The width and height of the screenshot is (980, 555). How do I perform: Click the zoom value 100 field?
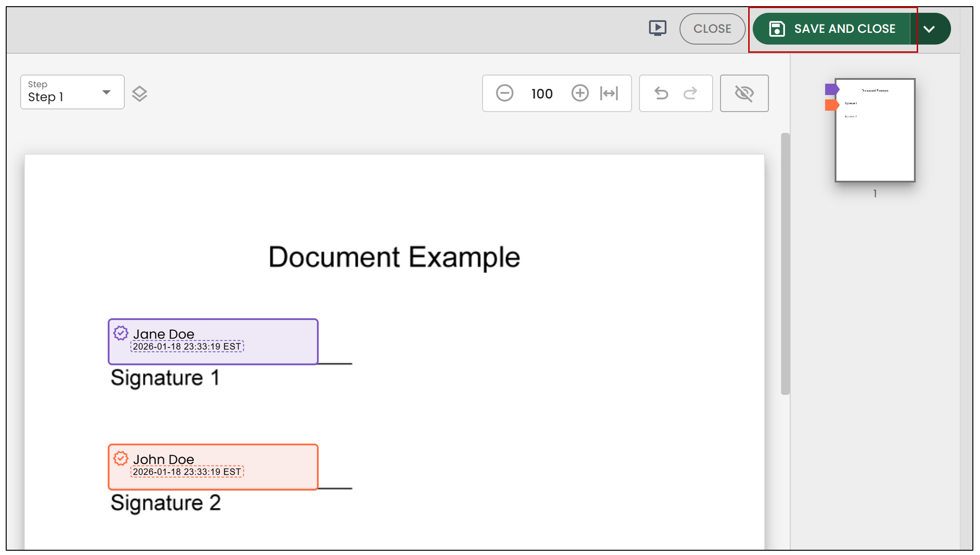coord(542,94)
